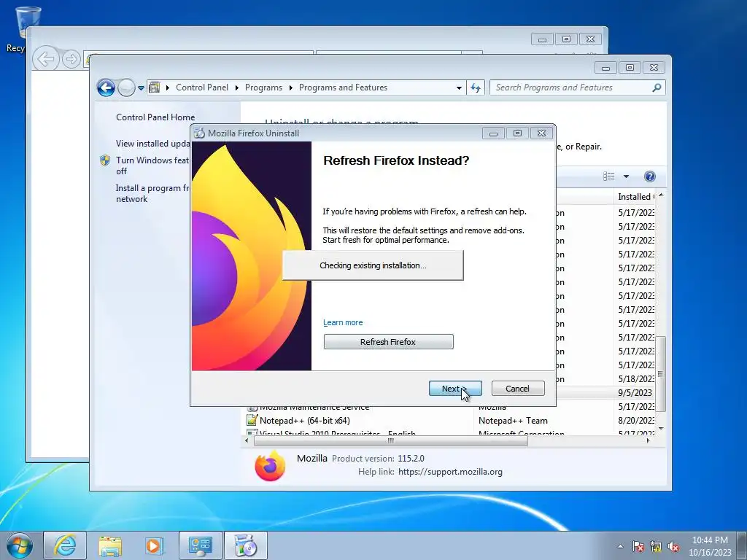Cancel the Mozilla Firefox Uninstall wizard
The height and width of the screenshot is (560, 747).
coord(517,389)
